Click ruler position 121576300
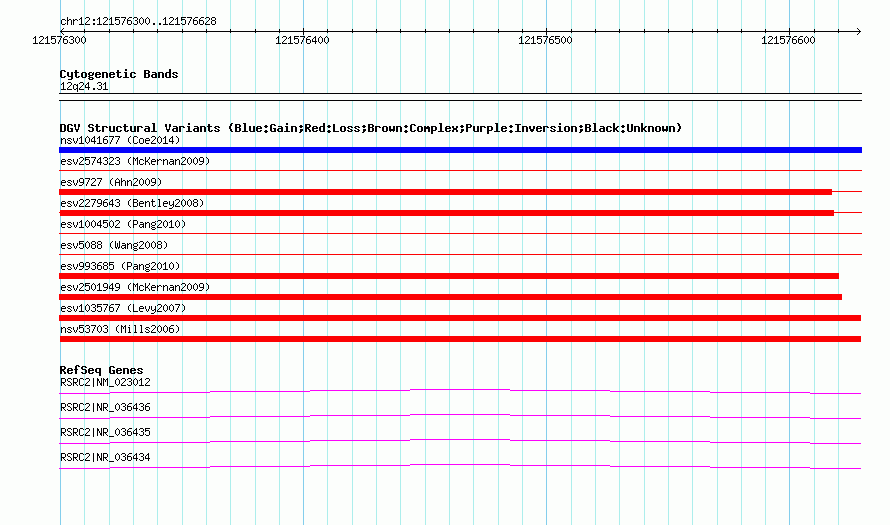 60,40
